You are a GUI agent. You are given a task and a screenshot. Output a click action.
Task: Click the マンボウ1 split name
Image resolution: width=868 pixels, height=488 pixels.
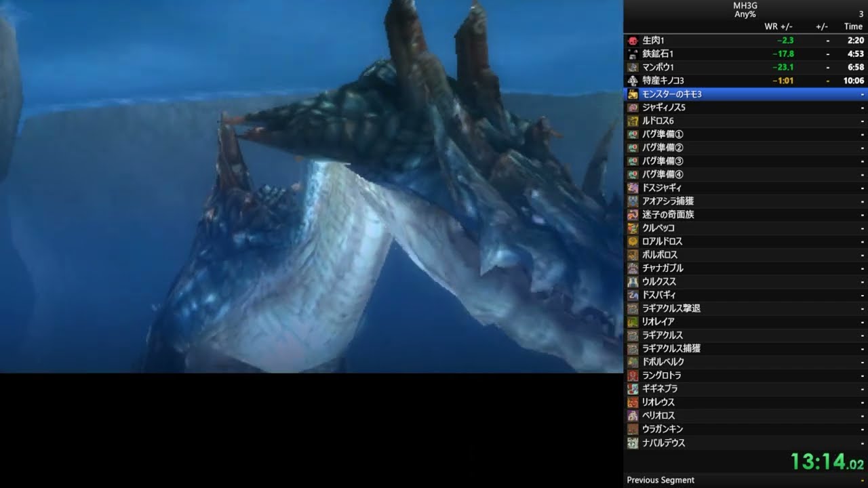[658, 68]
